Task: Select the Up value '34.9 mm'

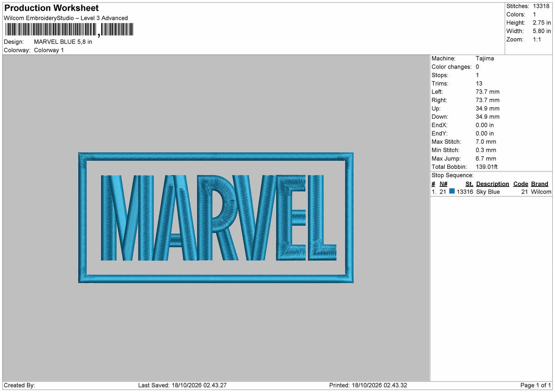Action: coord(487,108)
